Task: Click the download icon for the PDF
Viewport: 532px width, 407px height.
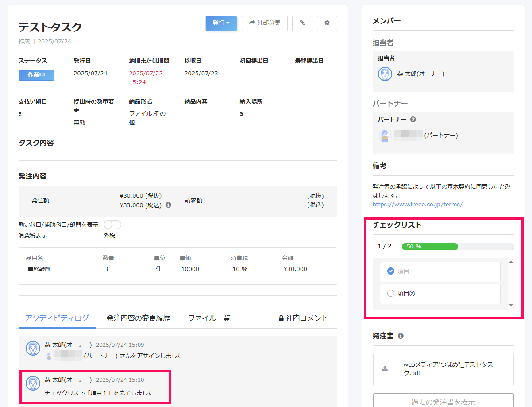Action: point(385,368)
